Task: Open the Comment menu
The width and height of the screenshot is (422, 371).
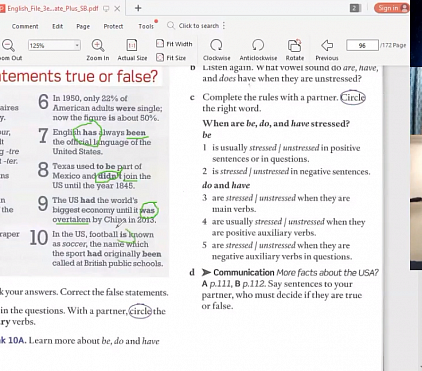Action: 25,26
